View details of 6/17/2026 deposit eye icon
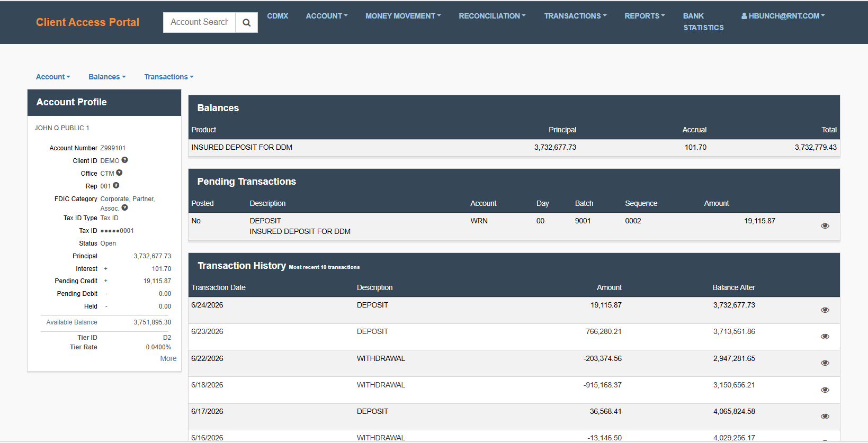The height and width of the screenshot is (443, 868). [x=825, y=417]
